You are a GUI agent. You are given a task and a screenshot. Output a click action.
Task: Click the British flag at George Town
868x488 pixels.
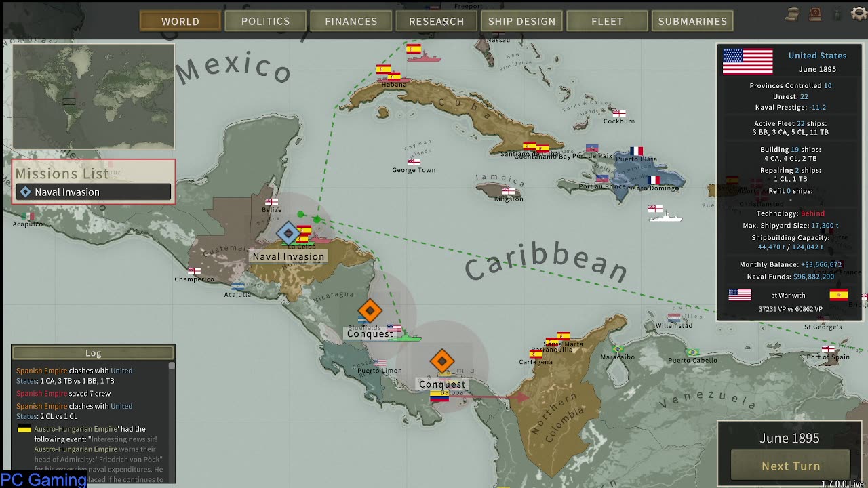414,162
